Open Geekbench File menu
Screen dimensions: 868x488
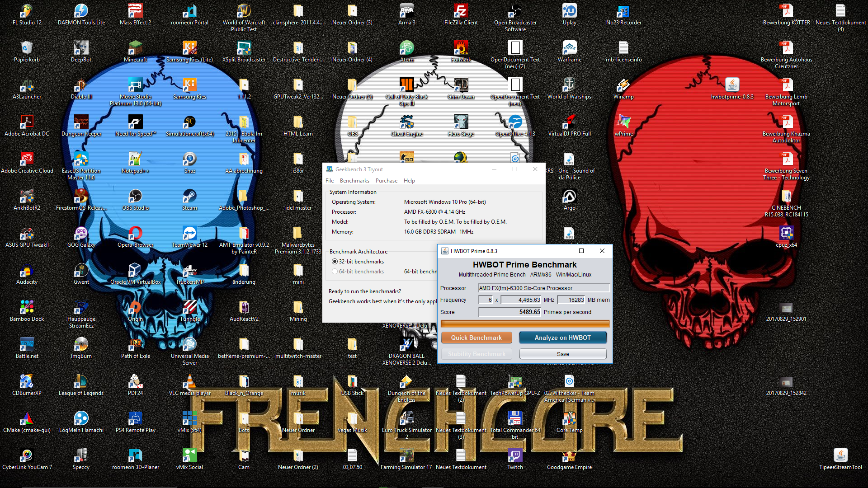(x=330, y=181)
